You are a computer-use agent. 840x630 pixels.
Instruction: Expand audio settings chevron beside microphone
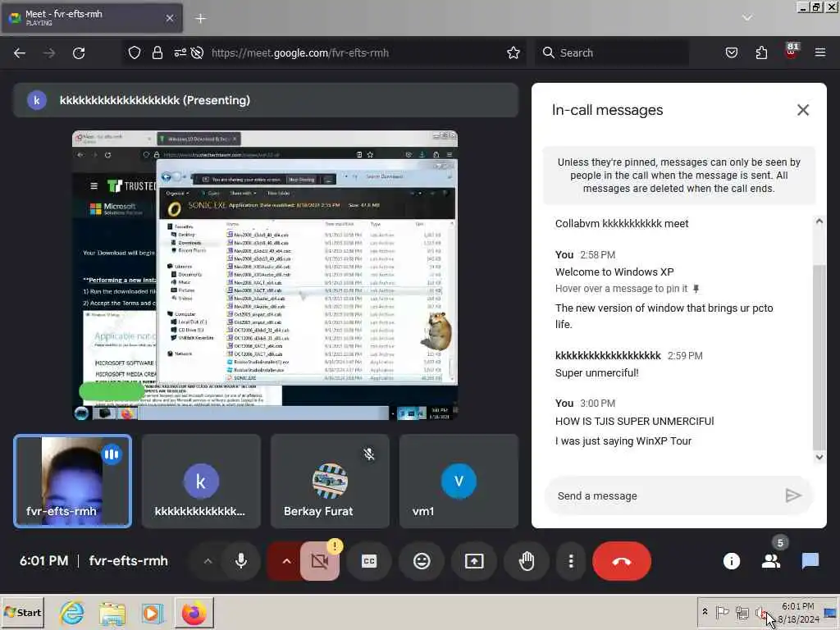208,561
